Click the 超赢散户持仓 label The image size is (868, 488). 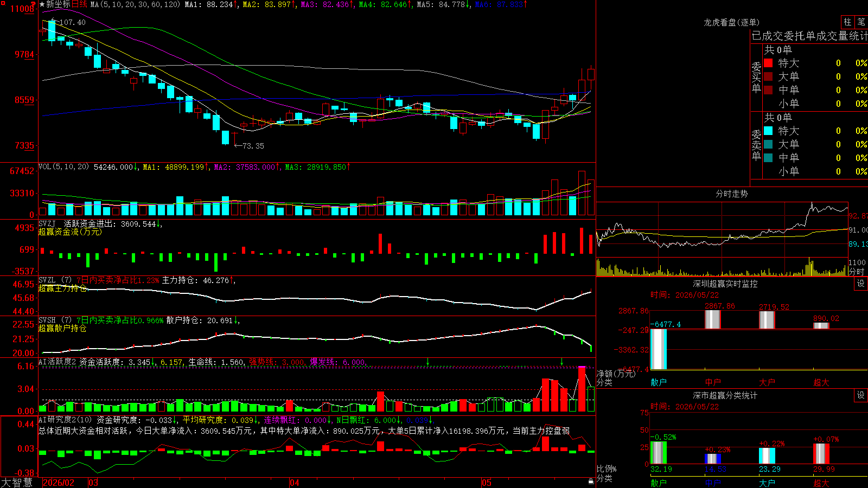[x=62, y=329]
